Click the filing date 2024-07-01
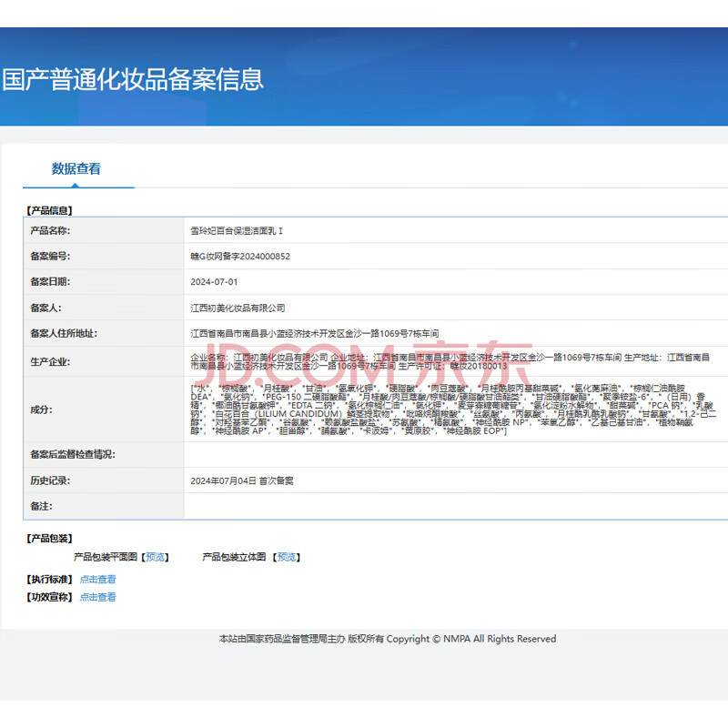Screen dimensions: 728x728 coord(214,282)
